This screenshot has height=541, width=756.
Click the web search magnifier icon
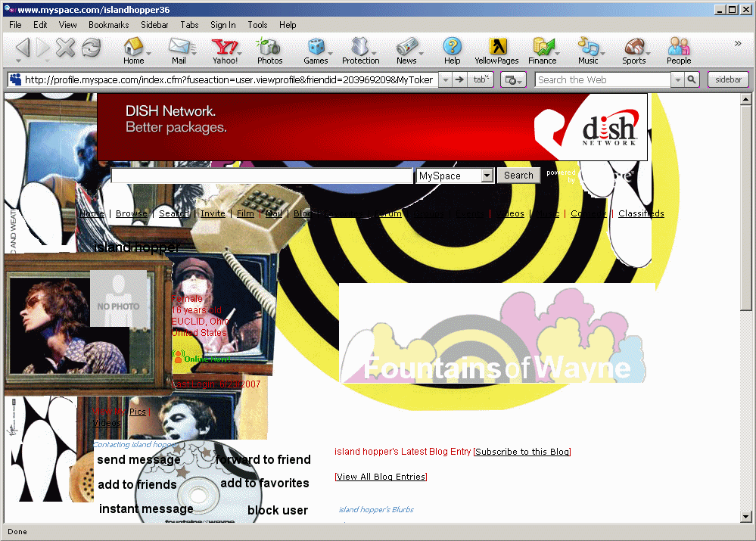point(692,79)
